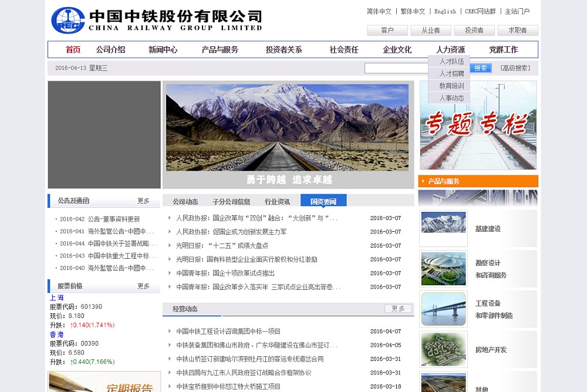The image size is (587, 392).
Task: Switch to 子分公司信息 tab
Action: pos(231,201)
